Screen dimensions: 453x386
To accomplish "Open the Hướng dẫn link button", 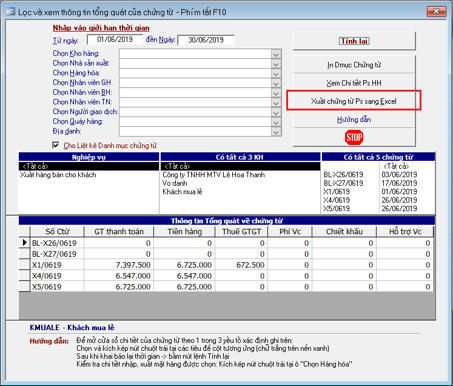I will tap(354, 119).
